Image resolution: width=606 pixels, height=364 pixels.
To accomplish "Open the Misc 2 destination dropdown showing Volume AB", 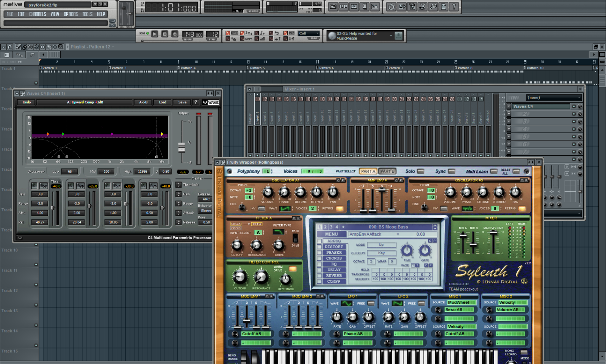I will [510, 310].
